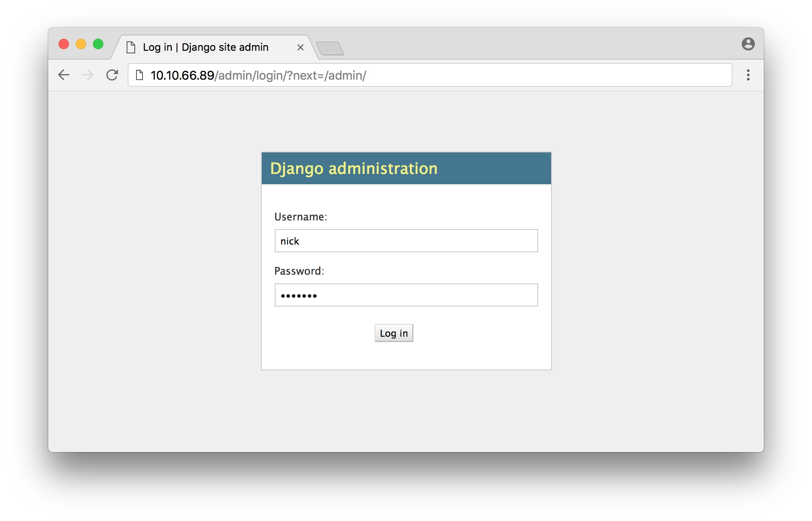The width and height of the screenshot is (812, 521).
Task: Click the browser back arrow
Action: [x=64, y=75]
